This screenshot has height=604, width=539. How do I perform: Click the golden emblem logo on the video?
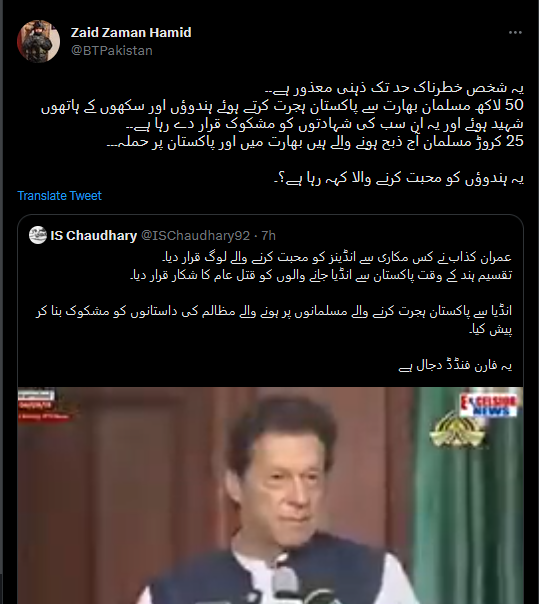point(457,431)
